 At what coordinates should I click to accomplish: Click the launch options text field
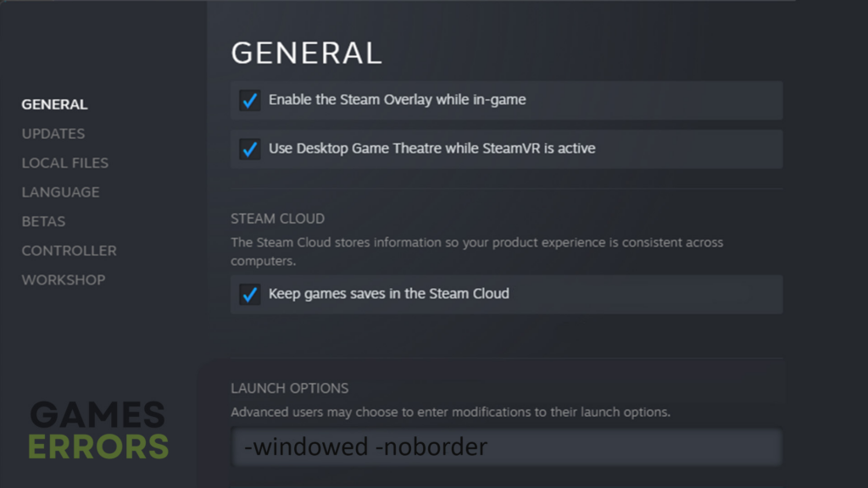[506, 447]
